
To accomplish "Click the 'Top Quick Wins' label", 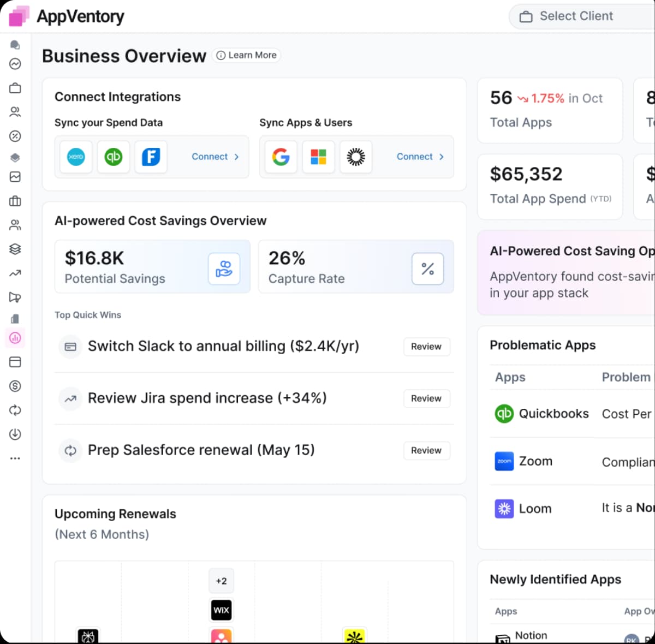I will 88,315.
